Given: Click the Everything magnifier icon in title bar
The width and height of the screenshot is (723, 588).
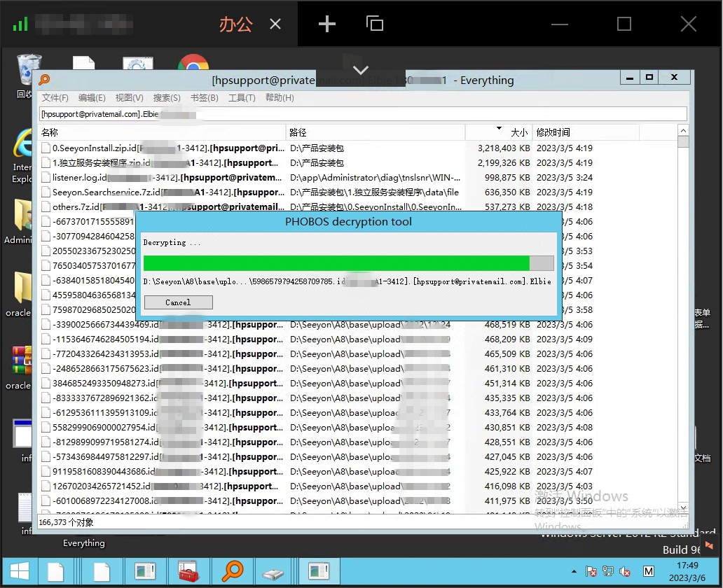Looking at the screenshot, I should 44,80.
